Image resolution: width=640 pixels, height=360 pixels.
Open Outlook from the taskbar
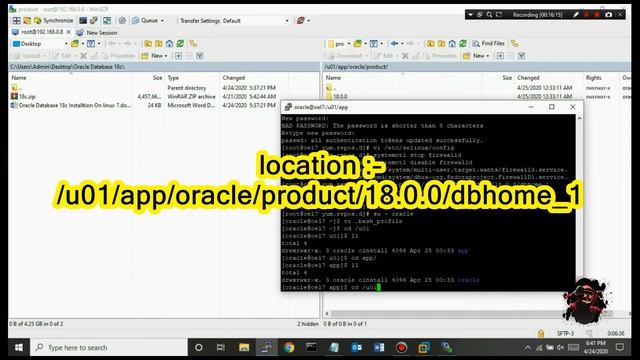pos(357,347)
